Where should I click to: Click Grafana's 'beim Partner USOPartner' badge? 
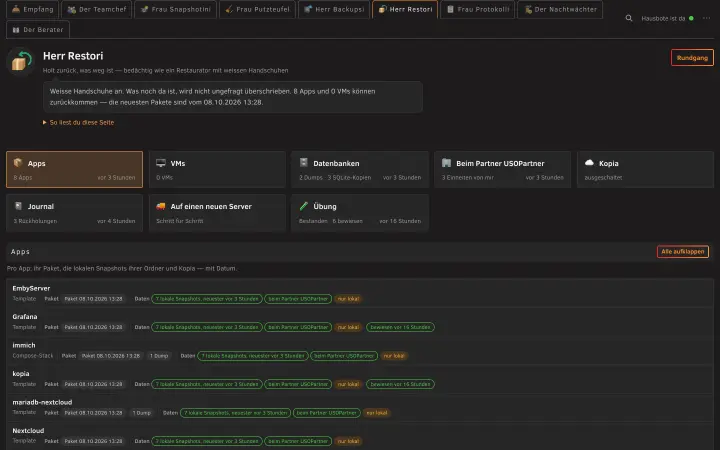coord(298,327)
